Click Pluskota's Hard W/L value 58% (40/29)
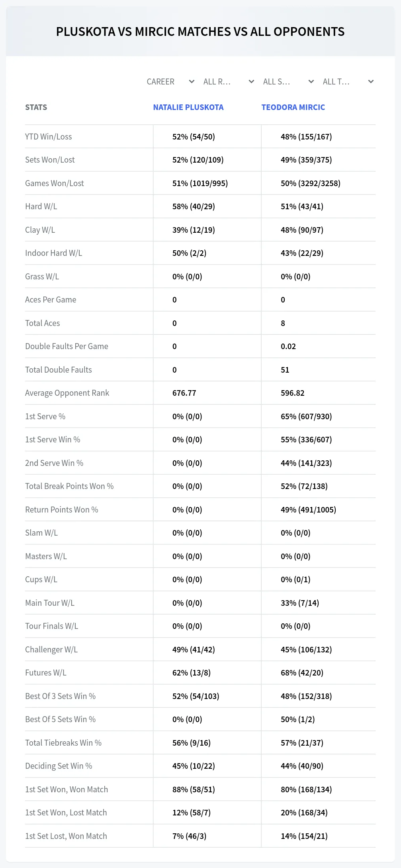 click(194, 206)
